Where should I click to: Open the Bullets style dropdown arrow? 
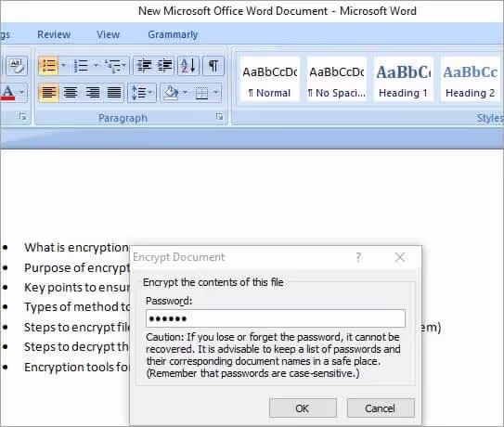pyautogui.click(x=63, y=66)
